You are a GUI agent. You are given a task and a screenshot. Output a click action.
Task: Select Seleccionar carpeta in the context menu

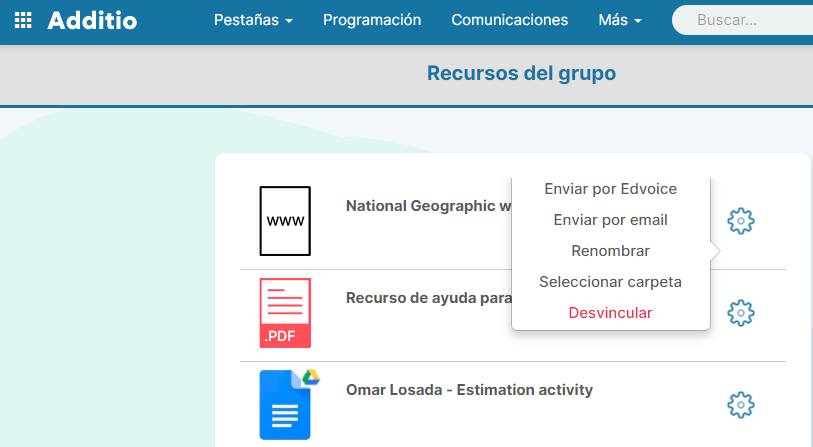point(610,282)
